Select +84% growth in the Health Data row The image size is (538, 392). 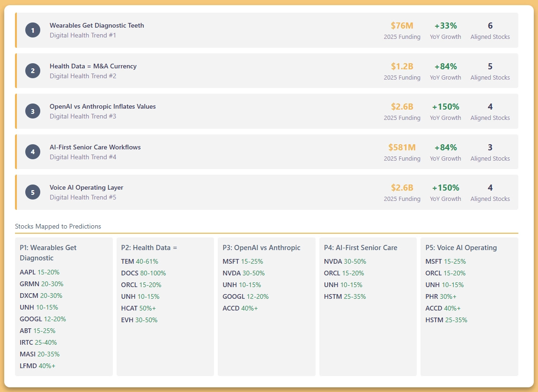pyautogui.click(x=446, y=66)
